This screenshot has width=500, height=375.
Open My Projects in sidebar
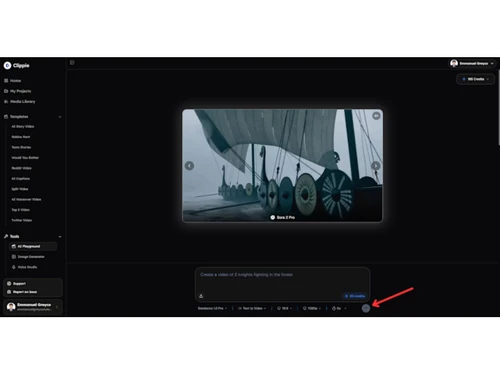pyautogui.click(x=20, y=91)
